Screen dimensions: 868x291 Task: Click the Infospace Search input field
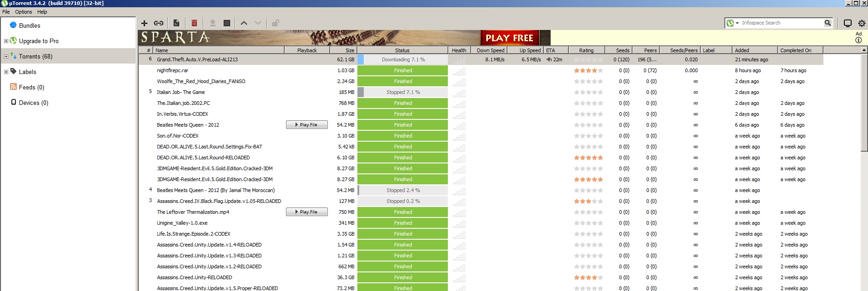(x=781, y=23)
